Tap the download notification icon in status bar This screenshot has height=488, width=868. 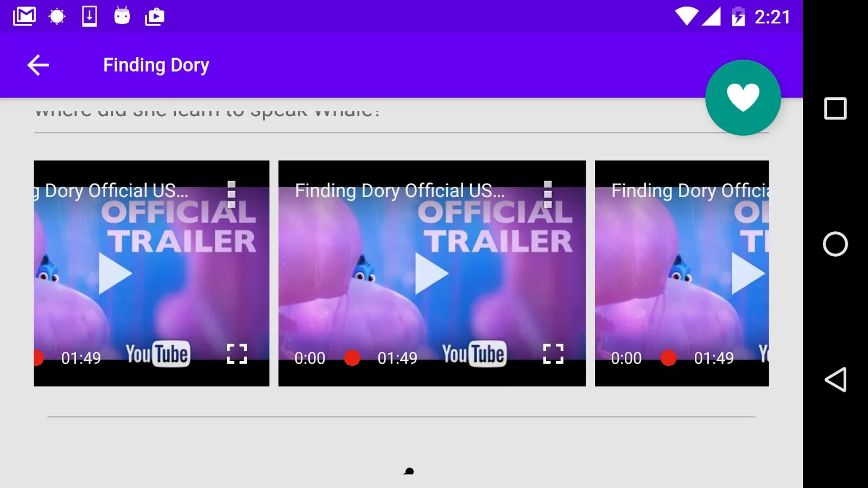(90, 16)
